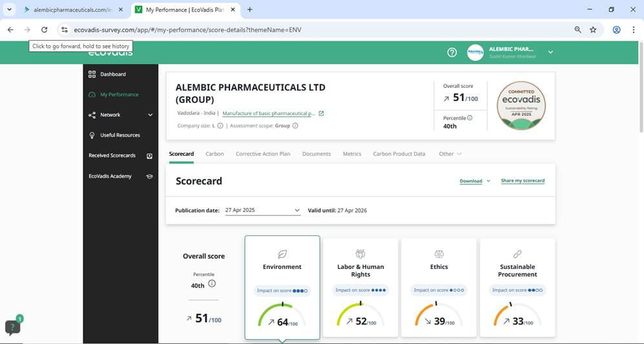The width and height of the screenshot is (644, 344).
Task: Open the account menu chevron
Action: pos(550,52)
